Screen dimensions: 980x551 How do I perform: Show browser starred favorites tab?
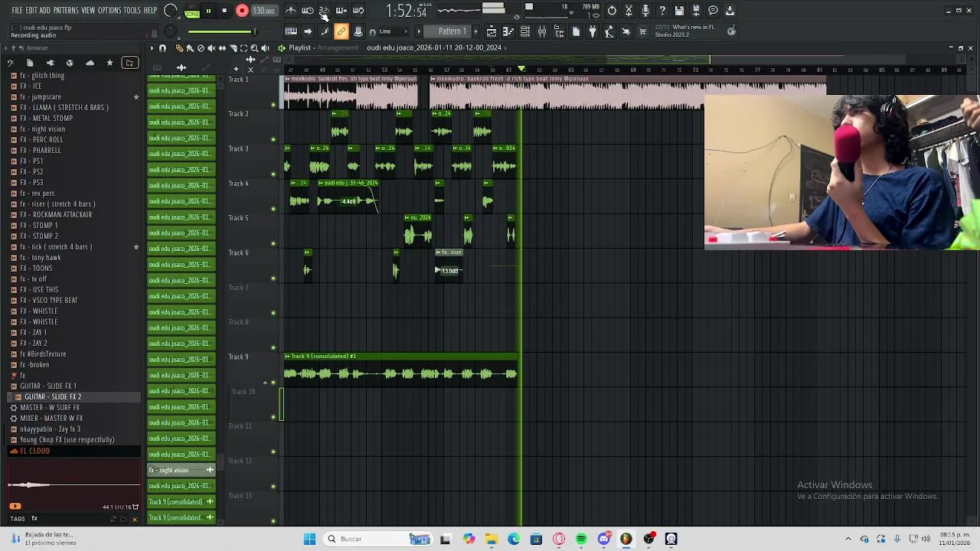pyautogui.click(x=109, y=63)
